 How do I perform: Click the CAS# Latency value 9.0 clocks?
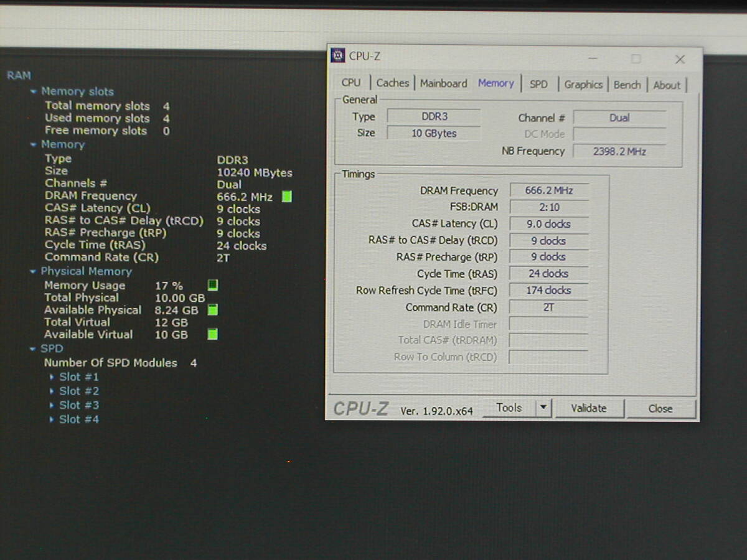(x=549, y=224)
